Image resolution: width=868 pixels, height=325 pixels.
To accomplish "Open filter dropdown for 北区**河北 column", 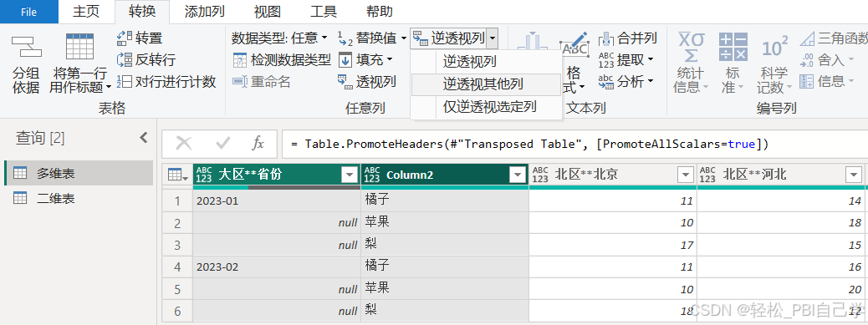I will pos(853,175).
